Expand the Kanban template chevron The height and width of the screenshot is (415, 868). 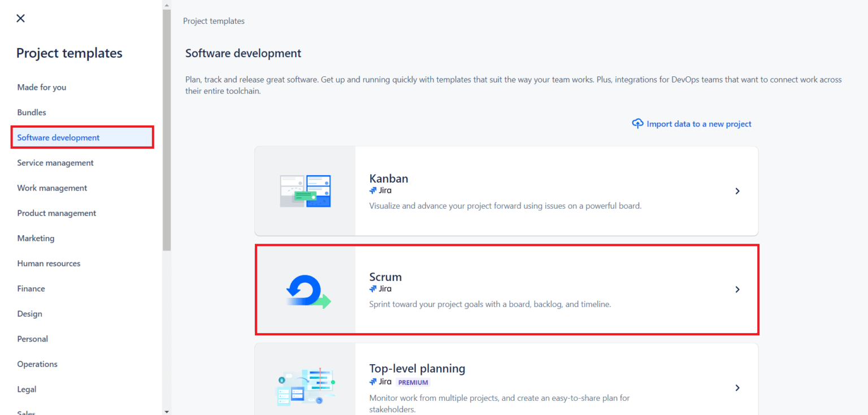tap(737, 191)
